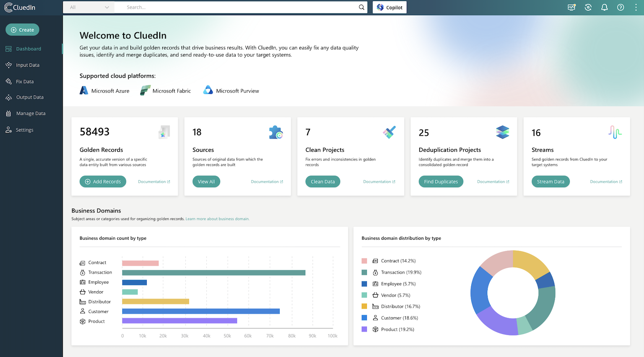Switch to the Dashboard section
The height and width of the screenshot is (357, 644).
point(28,49)
